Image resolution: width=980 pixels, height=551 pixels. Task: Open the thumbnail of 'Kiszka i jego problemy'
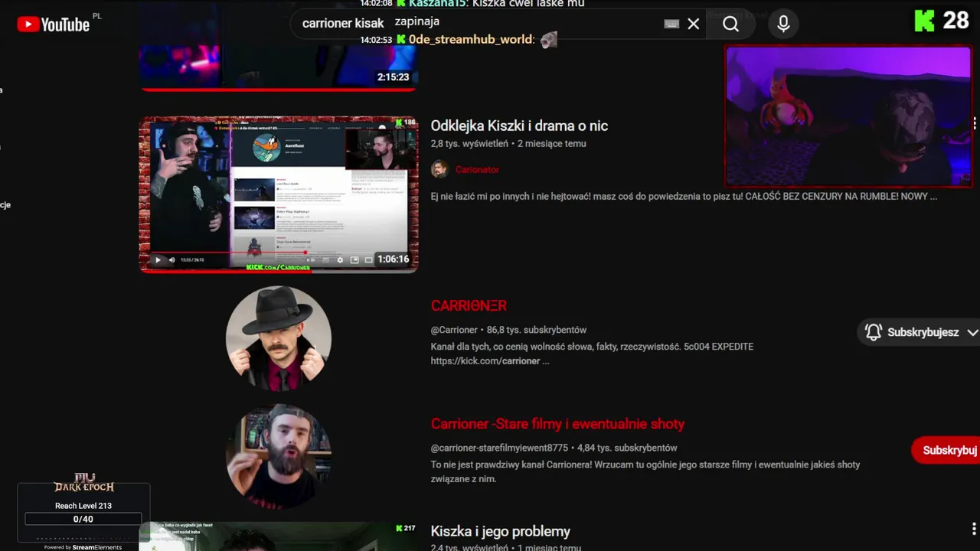[279, 536]
